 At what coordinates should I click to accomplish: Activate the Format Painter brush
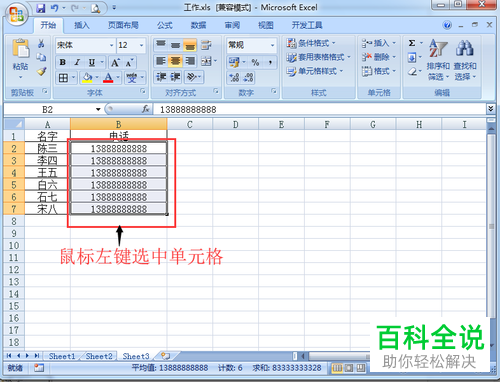[41, 71]
